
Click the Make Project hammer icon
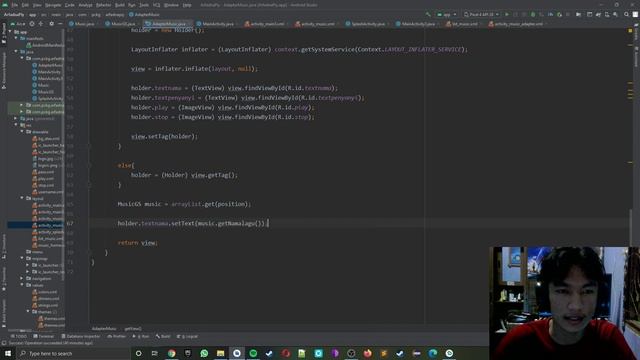click(428, 14)
